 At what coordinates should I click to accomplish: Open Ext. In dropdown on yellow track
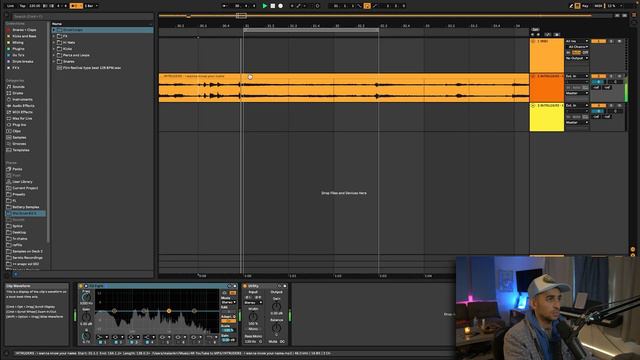[577, 105]
